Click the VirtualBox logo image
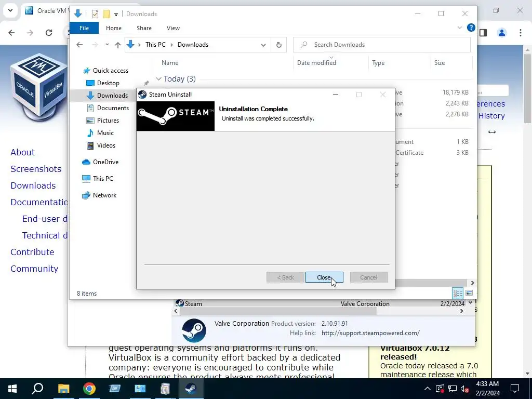532x399 pixels. (39, 88)
